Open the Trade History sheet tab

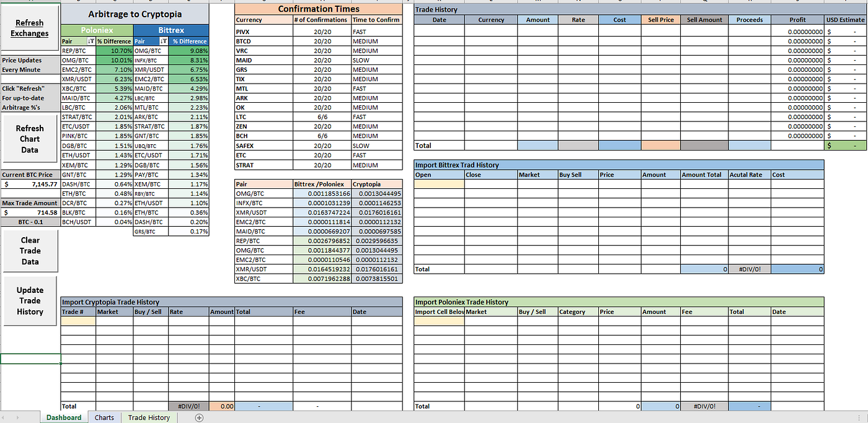[x=149, y=417]
